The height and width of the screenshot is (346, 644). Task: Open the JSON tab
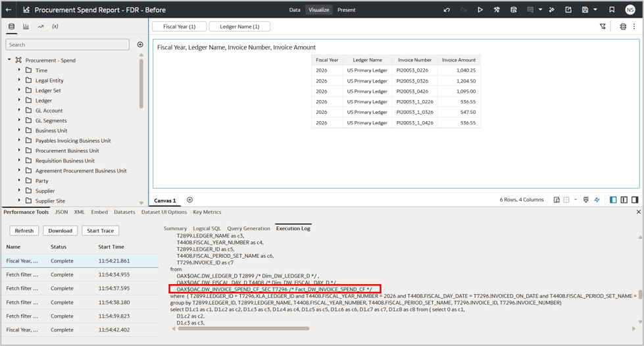point(62,212)
